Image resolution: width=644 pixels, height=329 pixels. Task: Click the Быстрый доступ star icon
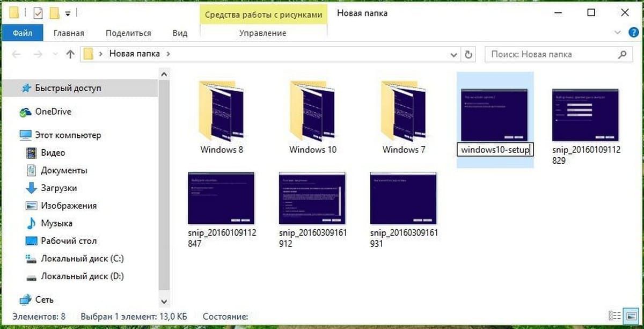click(25, 87)
